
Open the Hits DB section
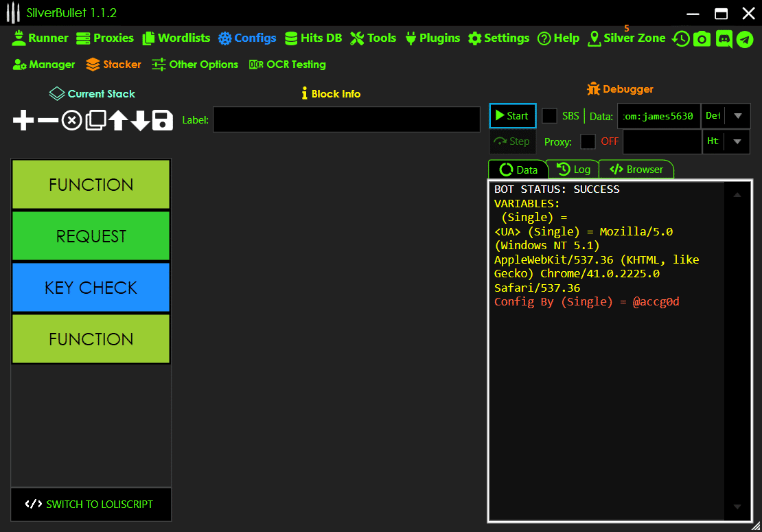coord(314,38)
